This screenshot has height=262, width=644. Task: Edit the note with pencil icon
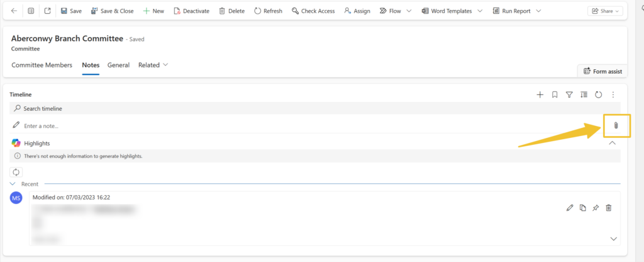click(x=570, y=208)
